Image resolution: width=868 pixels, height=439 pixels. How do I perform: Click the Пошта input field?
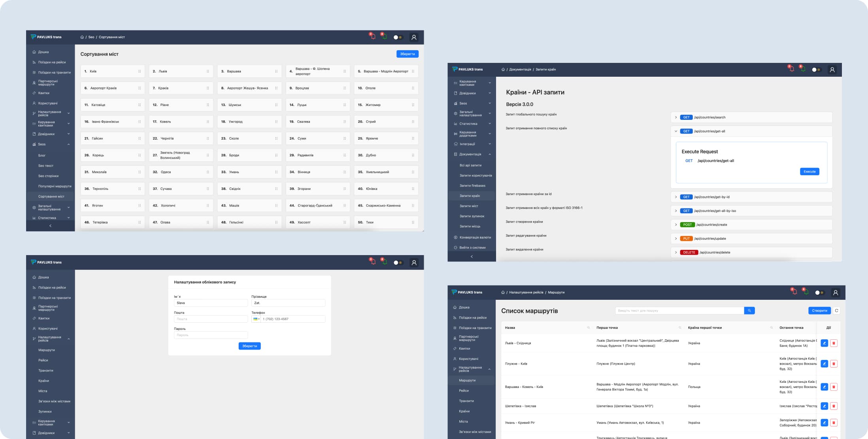211,319
